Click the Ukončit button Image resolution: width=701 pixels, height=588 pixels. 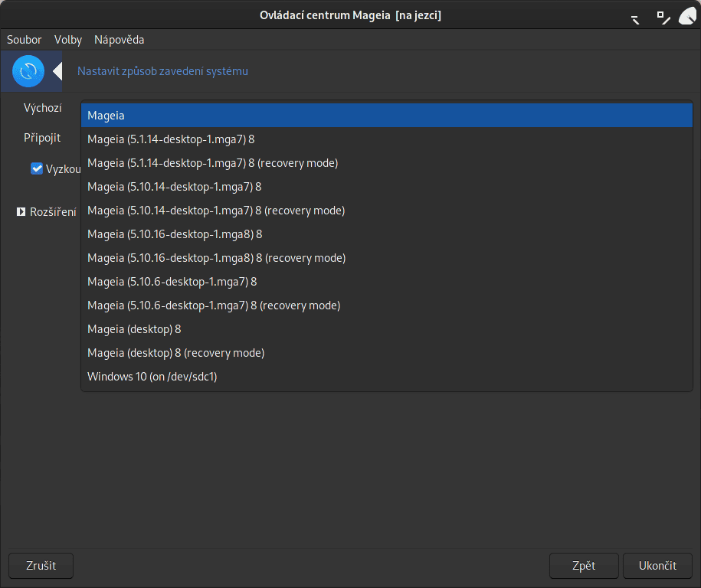[657, 565]
